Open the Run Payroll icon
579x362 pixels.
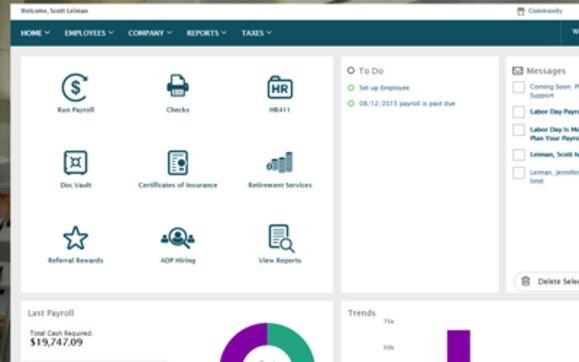coord(75,88)
